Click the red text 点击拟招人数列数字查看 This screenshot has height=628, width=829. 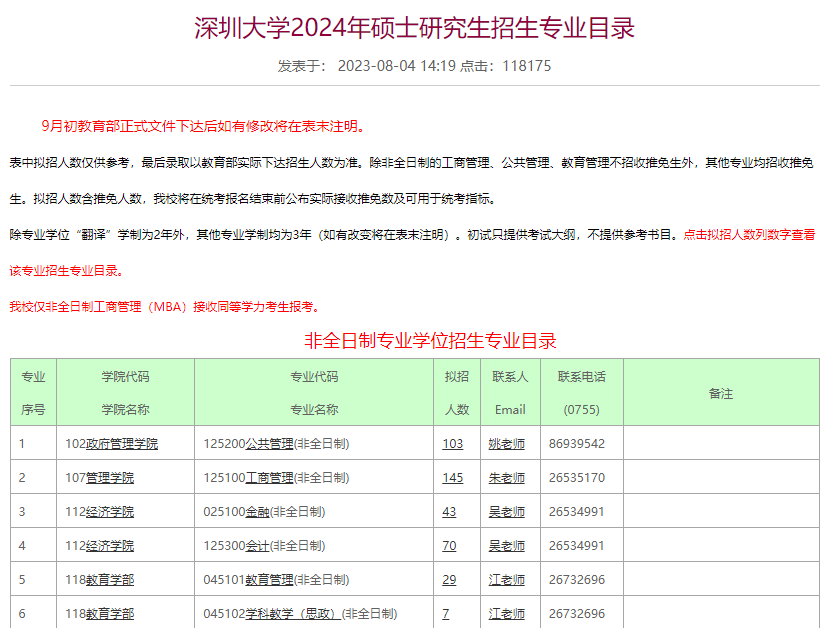[749, 235]
